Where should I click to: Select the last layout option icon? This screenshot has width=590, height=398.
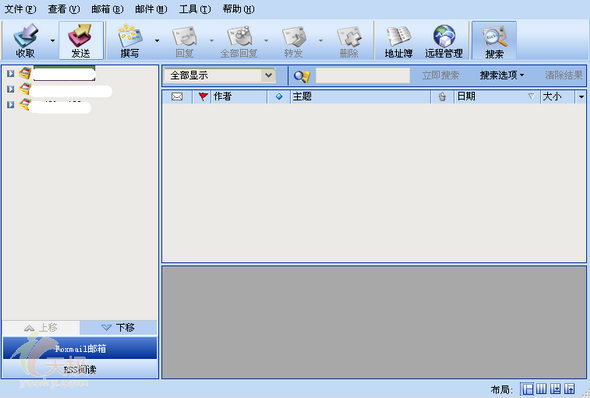coord(570,389)
